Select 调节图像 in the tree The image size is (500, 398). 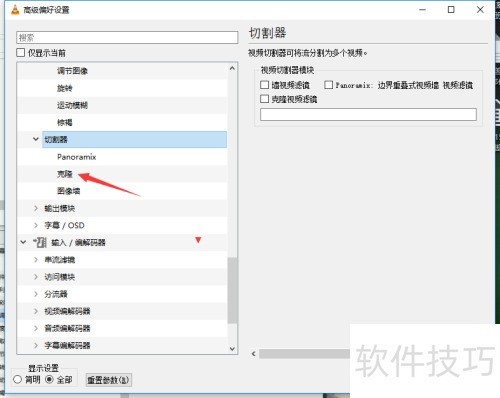click(72, 71)
